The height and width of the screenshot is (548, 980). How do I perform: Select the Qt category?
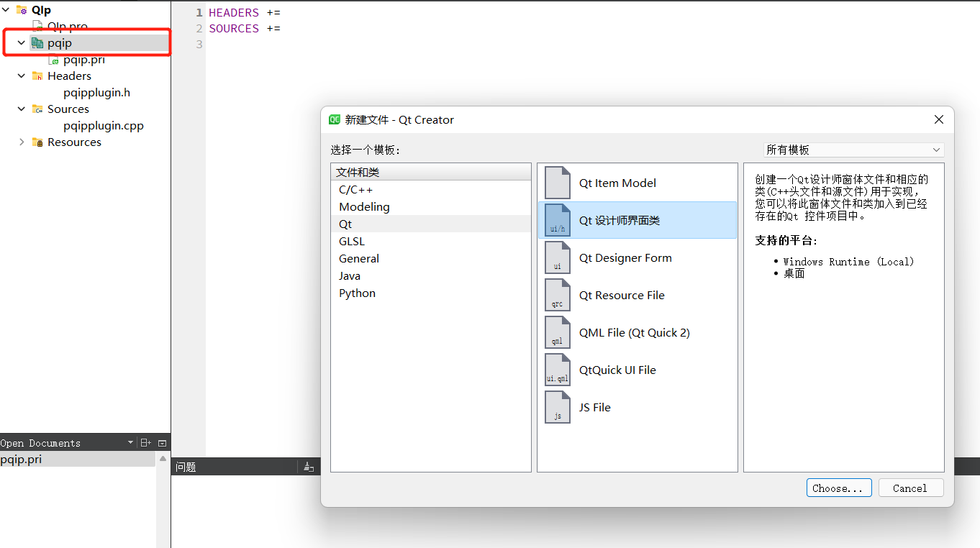[x=430, y=224]
